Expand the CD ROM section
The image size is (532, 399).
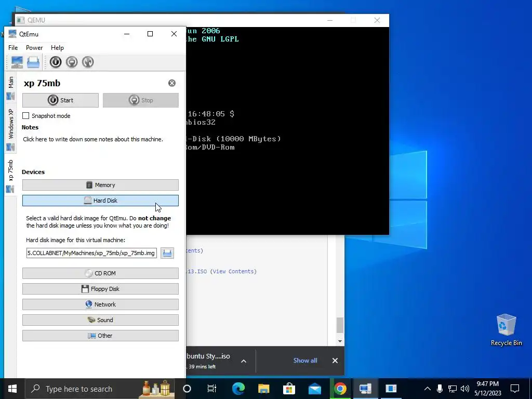point(100,273)
